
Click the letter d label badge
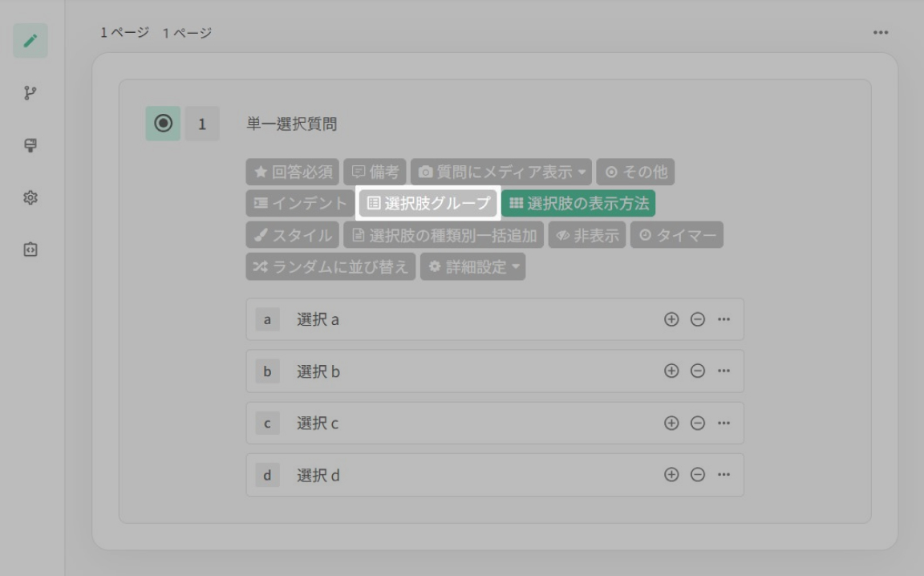pos(268,475)
